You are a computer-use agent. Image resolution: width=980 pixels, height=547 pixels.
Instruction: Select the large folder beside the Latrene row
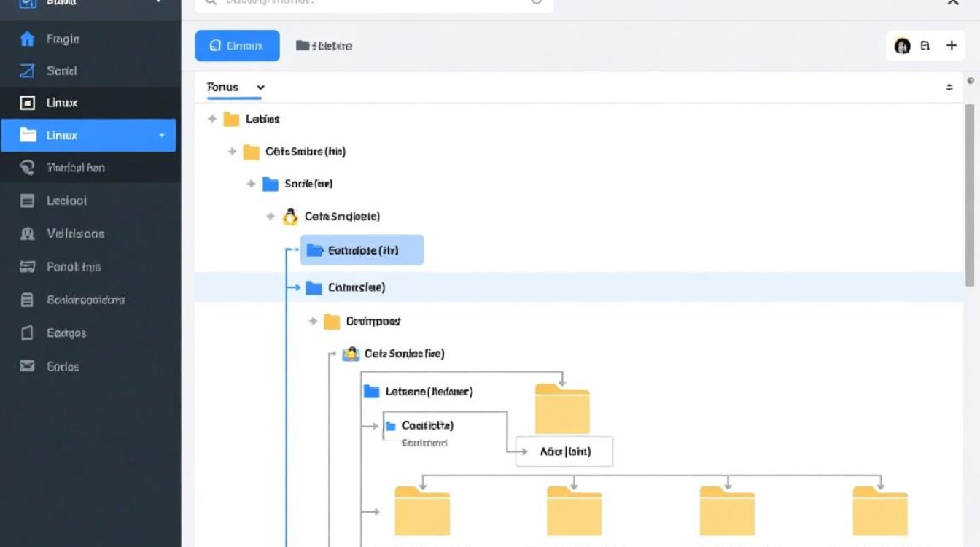click(562, 408)
